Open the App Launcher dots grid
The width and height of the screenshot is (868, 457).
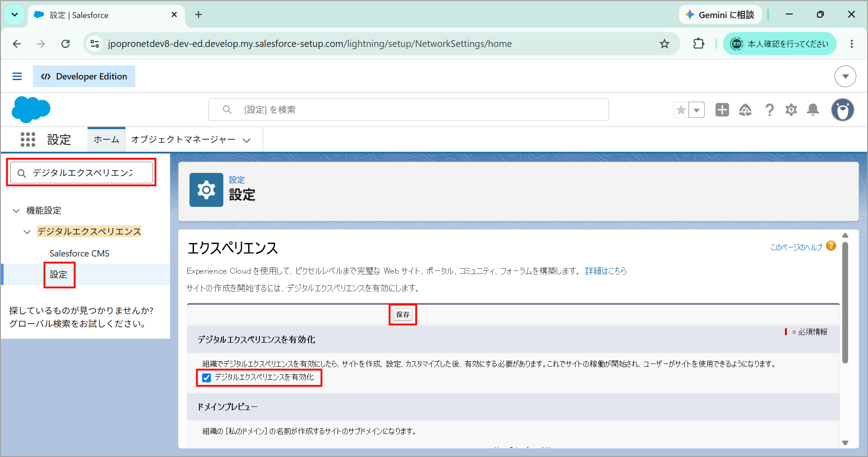(28, 140)
